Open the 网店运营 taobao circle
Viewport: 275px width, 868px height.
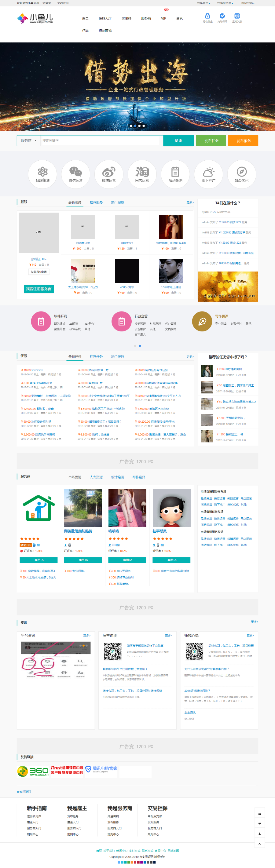(142, 174)
